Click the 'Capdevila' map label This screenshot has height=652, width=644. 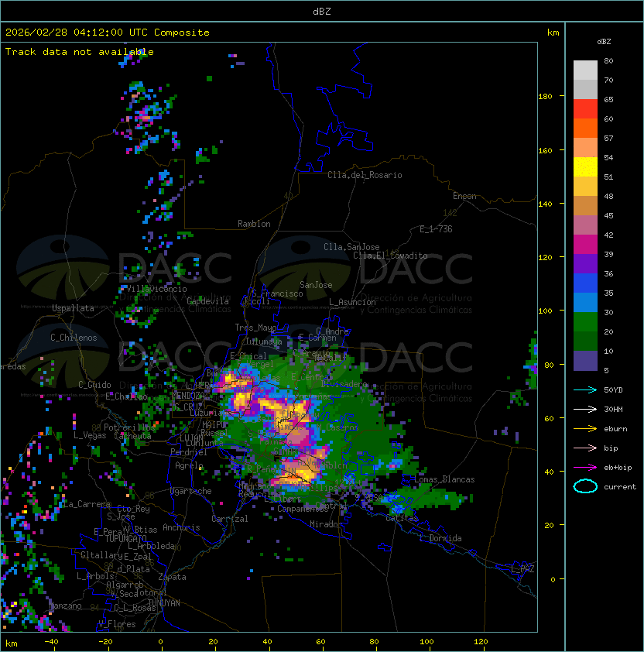207,301
